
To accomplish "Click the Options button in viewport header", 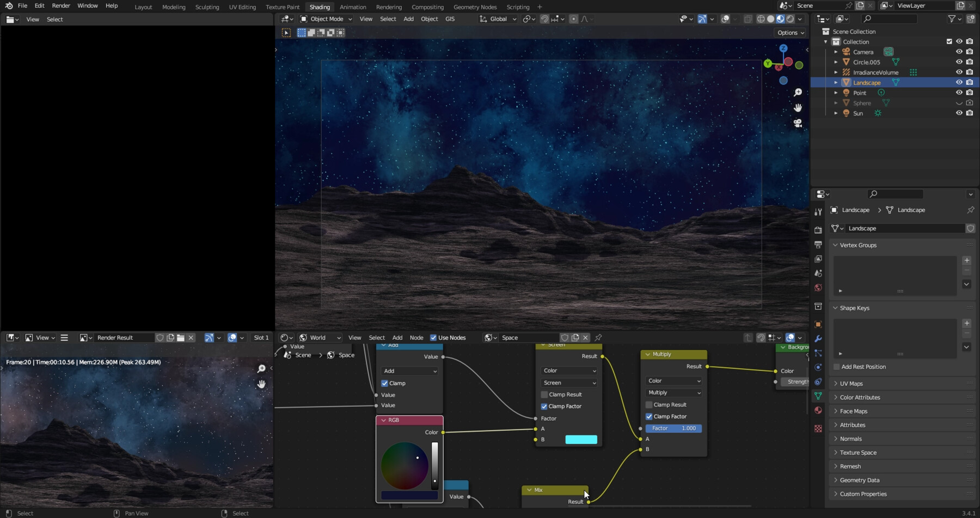I will pyautogui.click(x=789, y=32).
